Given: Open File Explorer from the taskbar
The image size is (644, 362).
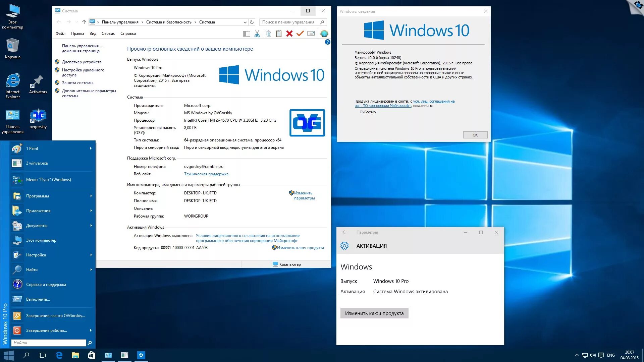Looking at the screenshot, I should pos(75,355).
